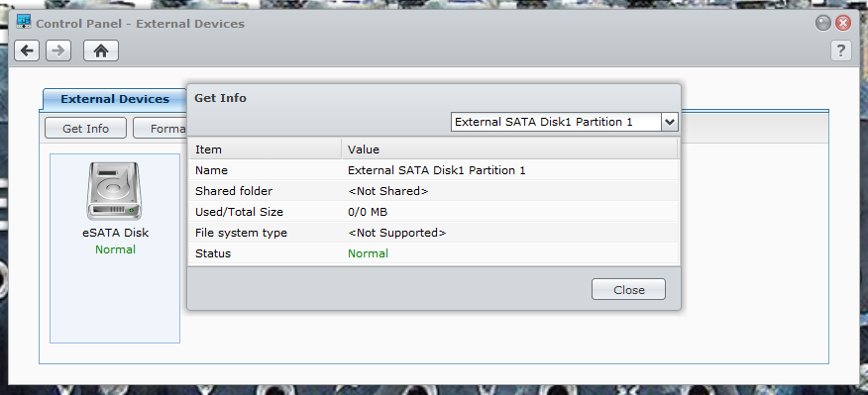
Task: Select the eSATA Disk drive icon
Action: pos(114,191)
